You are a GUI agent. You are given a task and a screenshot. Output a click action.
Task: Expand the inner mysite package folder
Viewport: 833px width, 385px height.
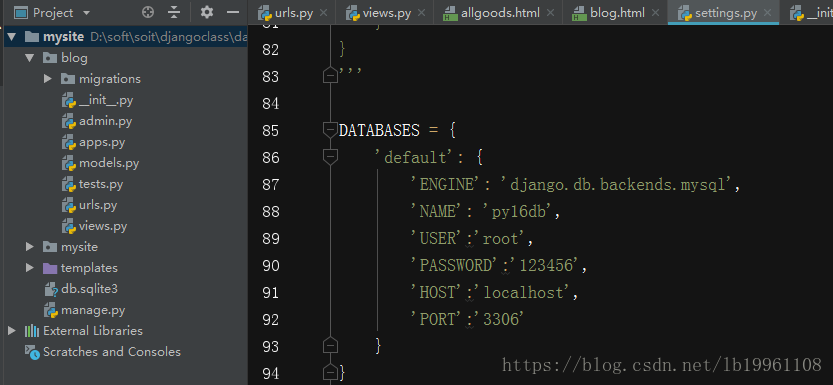pyautogui.click(x=30, y=247)
